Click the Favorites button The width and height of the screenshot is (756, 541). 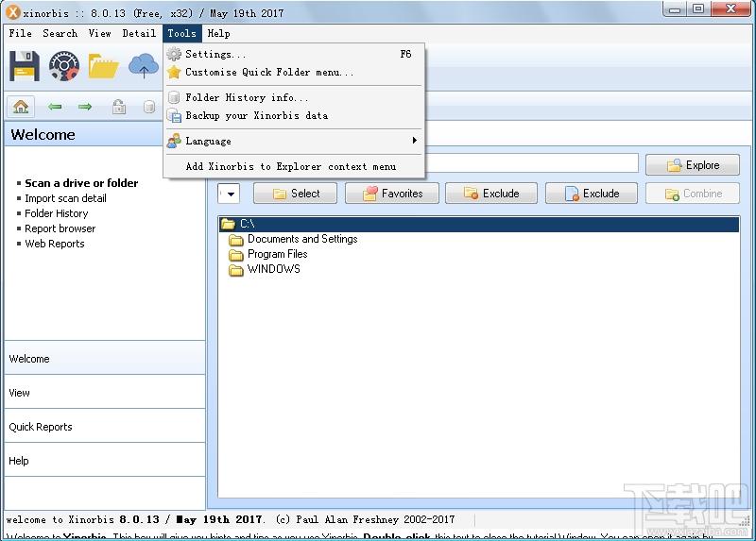(x=392, y=194)
